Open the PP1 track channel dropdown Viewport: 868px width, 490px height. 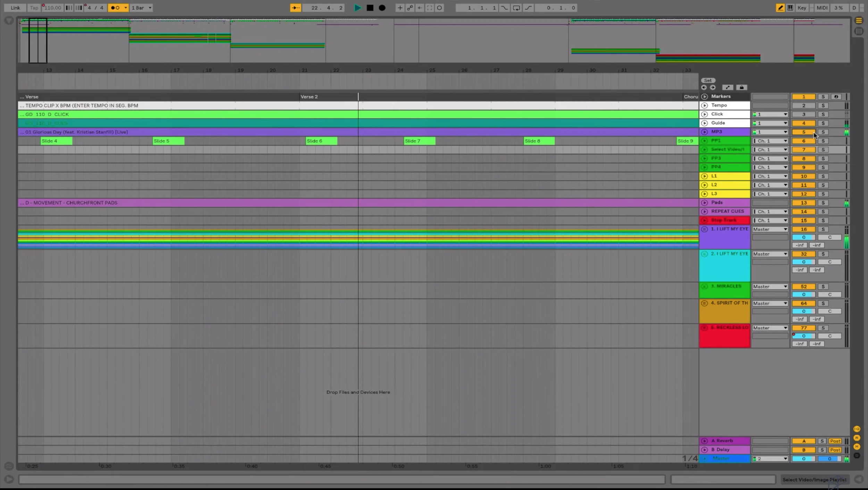click(x=770, y=141)
